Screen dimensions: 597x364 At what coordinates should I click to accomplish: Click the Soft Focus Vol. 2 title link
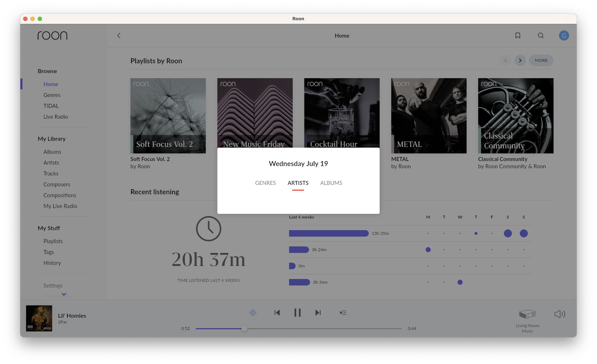point(150,159)
